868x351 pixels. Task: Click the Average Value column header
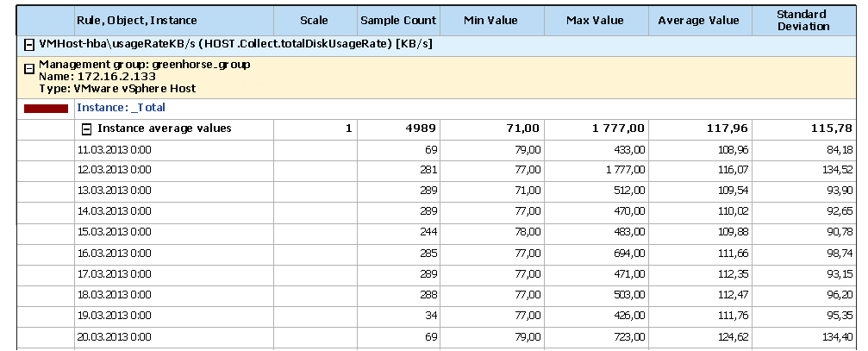pos(699,20)
